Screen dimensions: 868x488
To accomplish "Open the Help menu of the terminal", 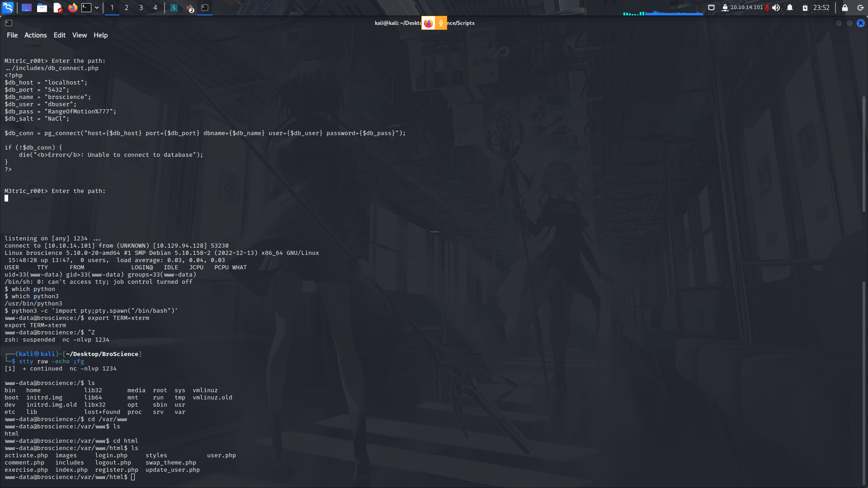I will point(100,35).
